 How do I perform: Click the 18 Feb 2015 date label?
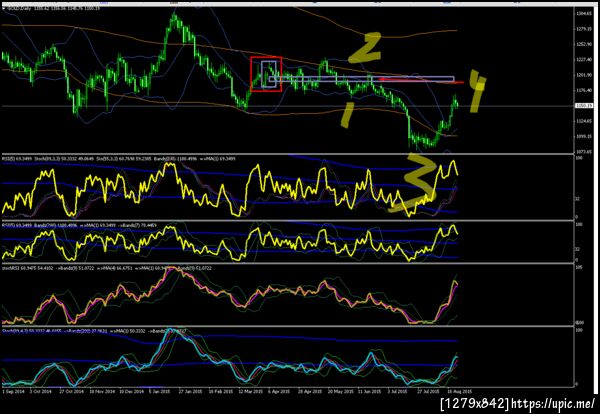tap(221, 392)
